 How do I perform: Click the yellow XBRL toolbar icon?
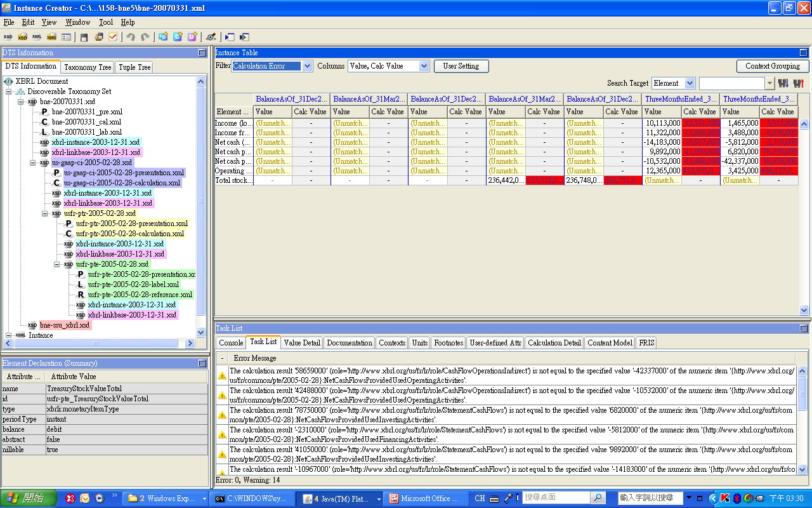point(51,37)
